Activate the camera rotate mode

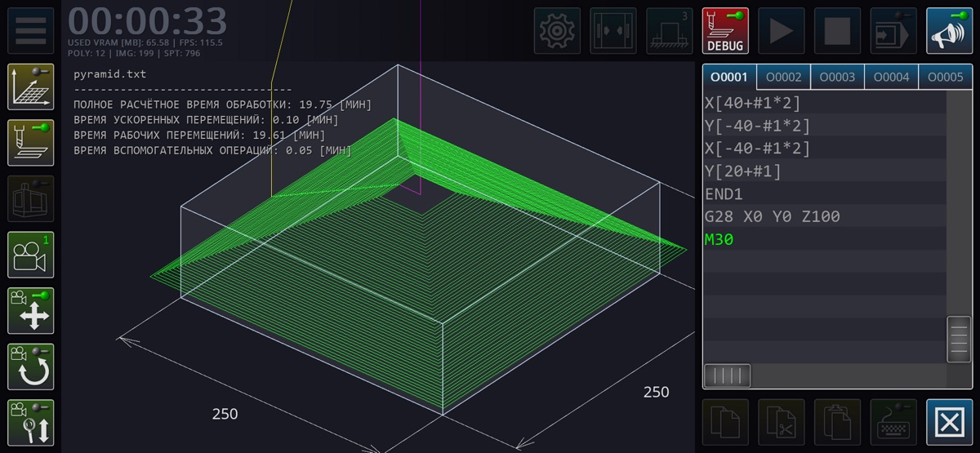(31, 366)
